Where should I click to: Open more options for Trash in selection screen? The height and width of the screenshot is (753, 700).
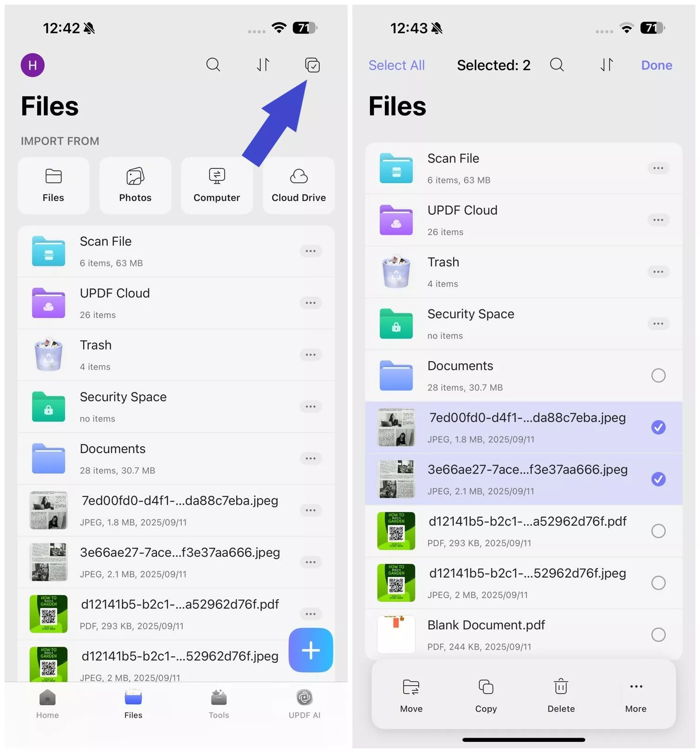click(x=658, y=271)
